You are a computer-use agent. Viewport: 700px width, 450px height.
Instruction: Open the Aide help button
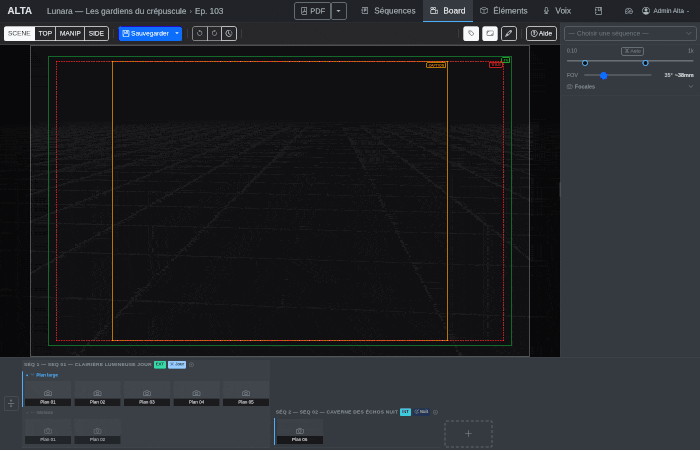(541, 33)
